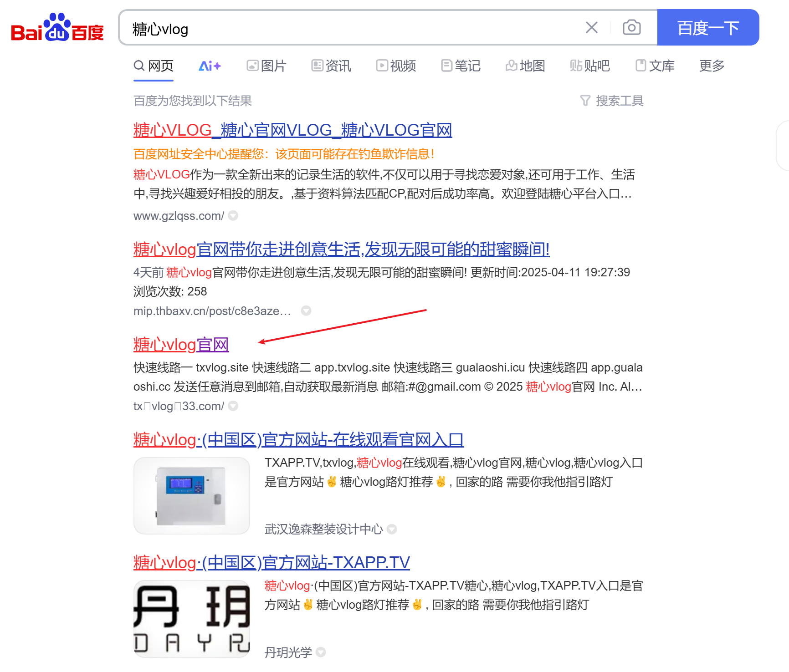Click the device thumbnail image
This screenshot has width=789, height=672.
pos(192,496)
